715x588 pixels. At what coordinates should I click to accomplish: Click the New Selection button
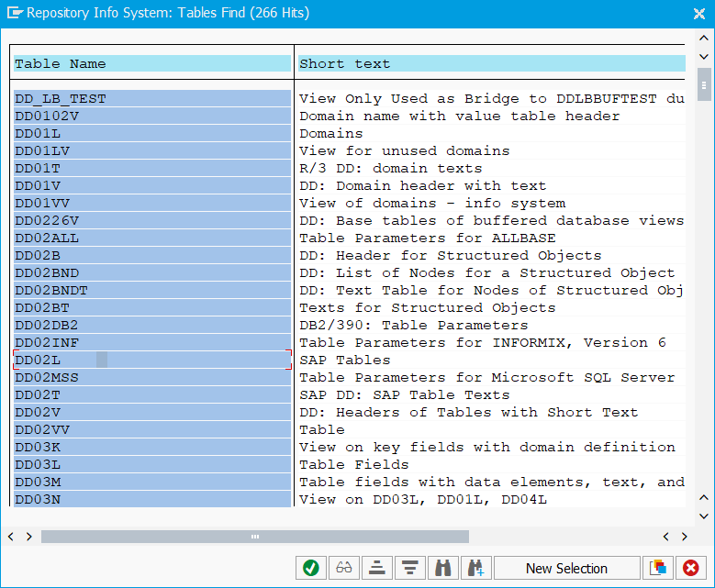click(567, 568)
